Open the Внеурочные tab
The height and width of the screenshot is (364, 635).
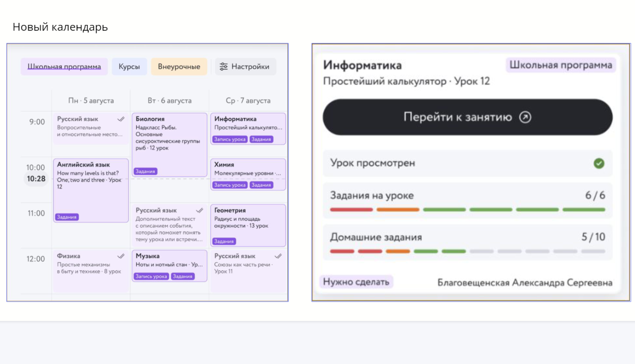tap(179, 67)
